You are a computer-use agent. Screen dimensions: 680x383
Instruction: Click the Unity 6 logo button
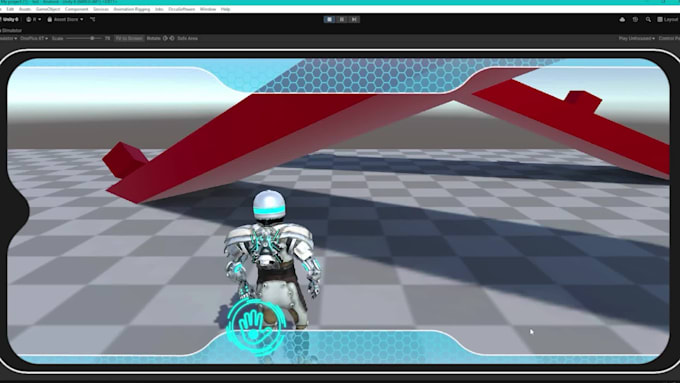click(x=10, y=20)
